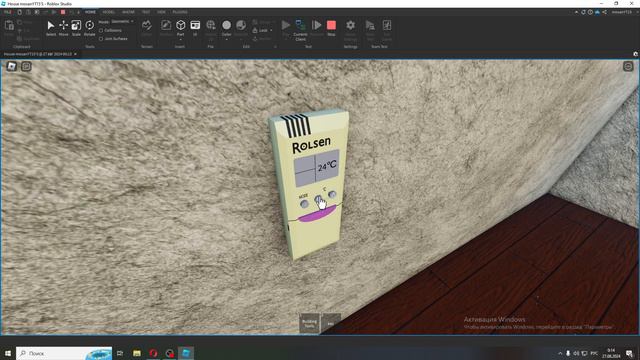Screen dimensions: 640x360
Task: Expand the Color dropdown arrow
Action: 227,40
